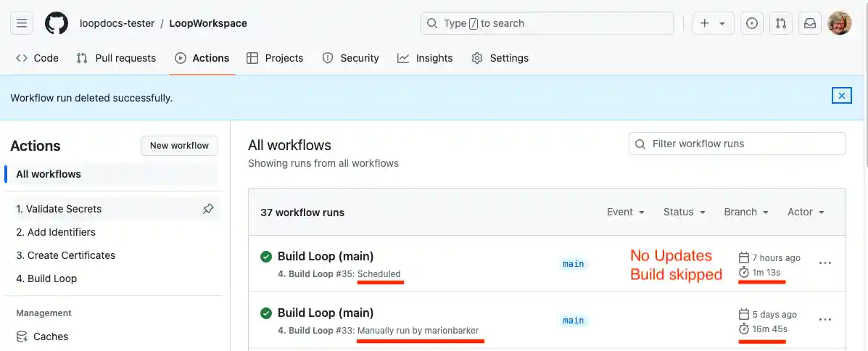This screenshot has width=868, height=351.
Task: Dismiss the workflow deleted banner
Action: [841, 96]
